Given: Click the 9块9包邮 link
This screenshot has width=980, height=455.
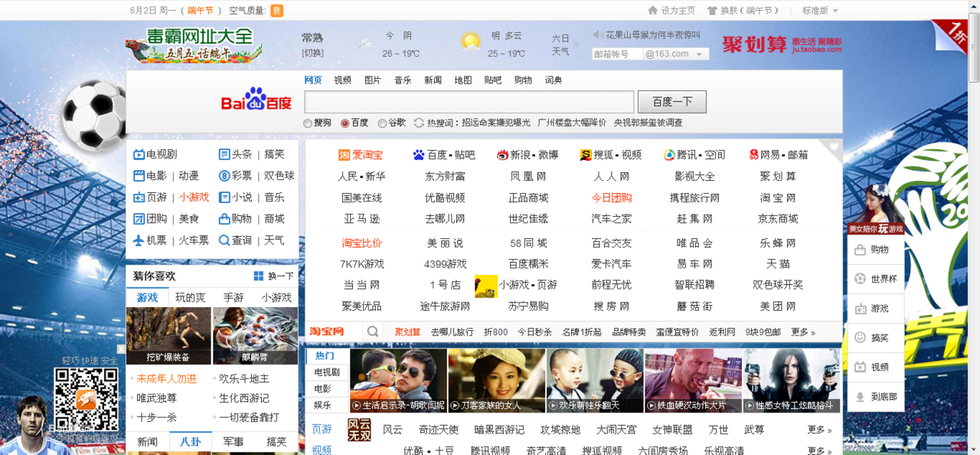Looking at the screenshot, I should 763,332.
